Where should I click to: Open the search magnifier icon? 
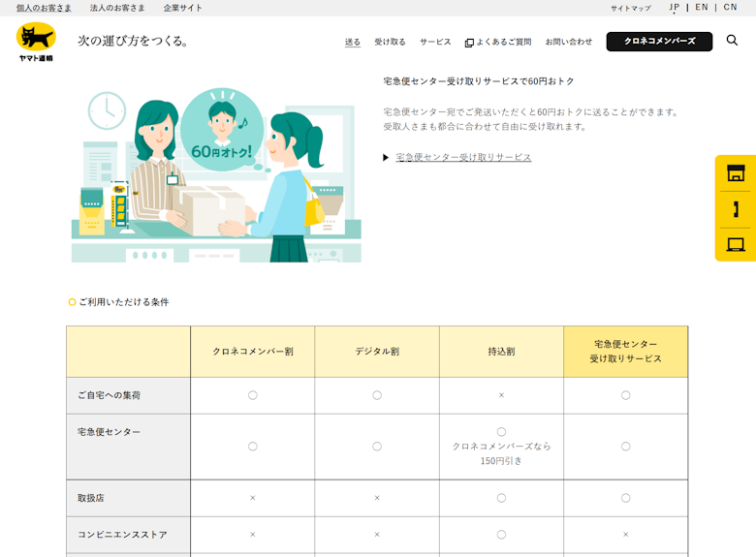point(732,41)
